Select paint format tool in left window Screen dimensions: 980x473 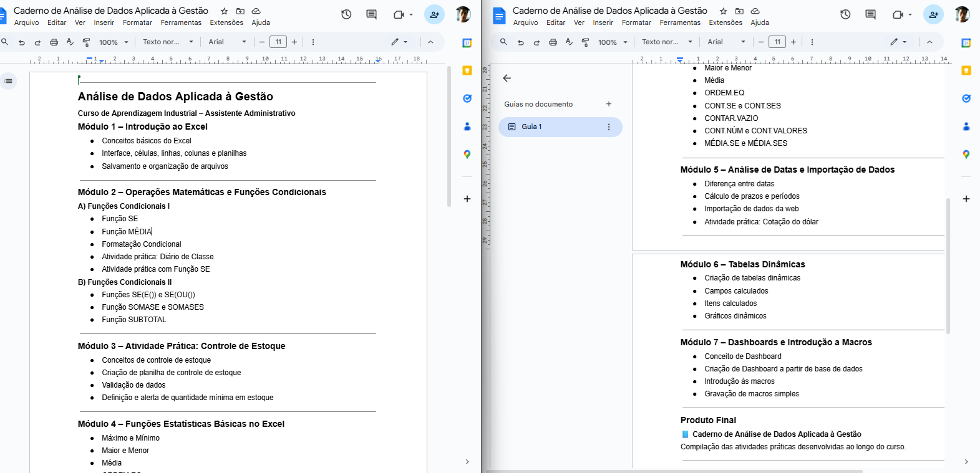click(x=86, y=42)
